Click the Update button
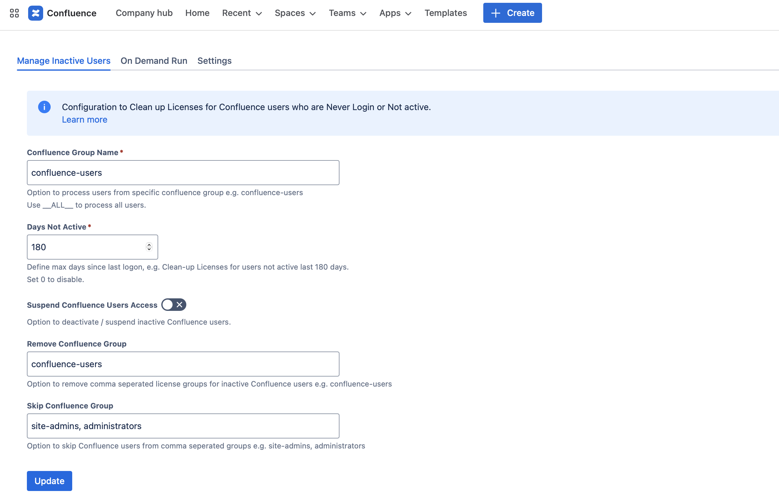Viewport: 779px width, 496px height. (49, 481)
